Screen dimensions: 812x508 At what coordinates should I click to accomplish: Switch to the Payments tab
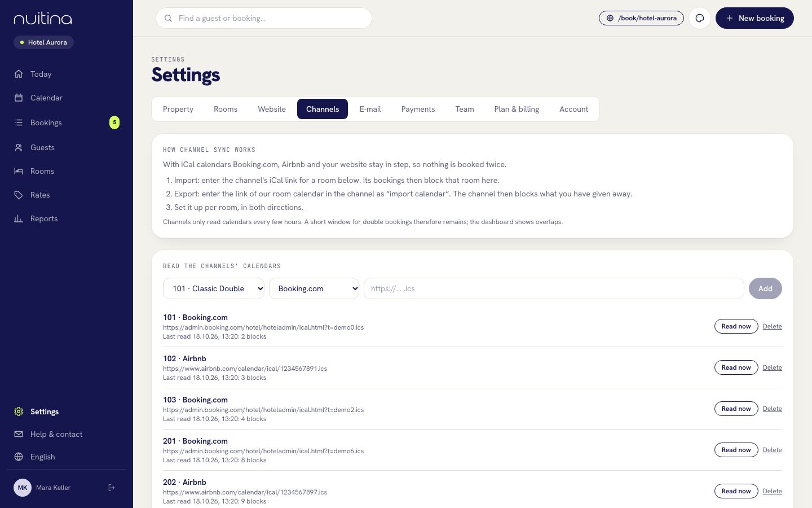(x=418, y=109)
